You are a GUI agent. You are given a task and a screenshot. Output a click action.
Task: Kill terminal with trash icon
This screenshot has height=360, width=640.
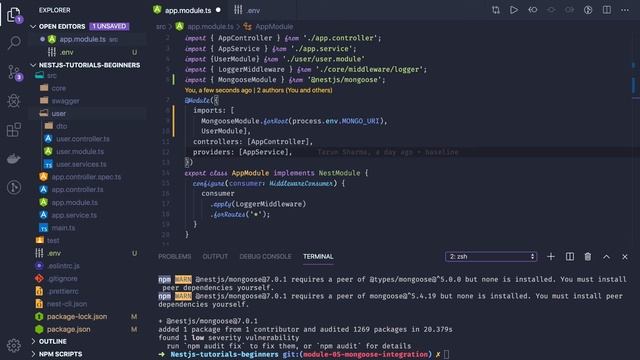(587, 257)
